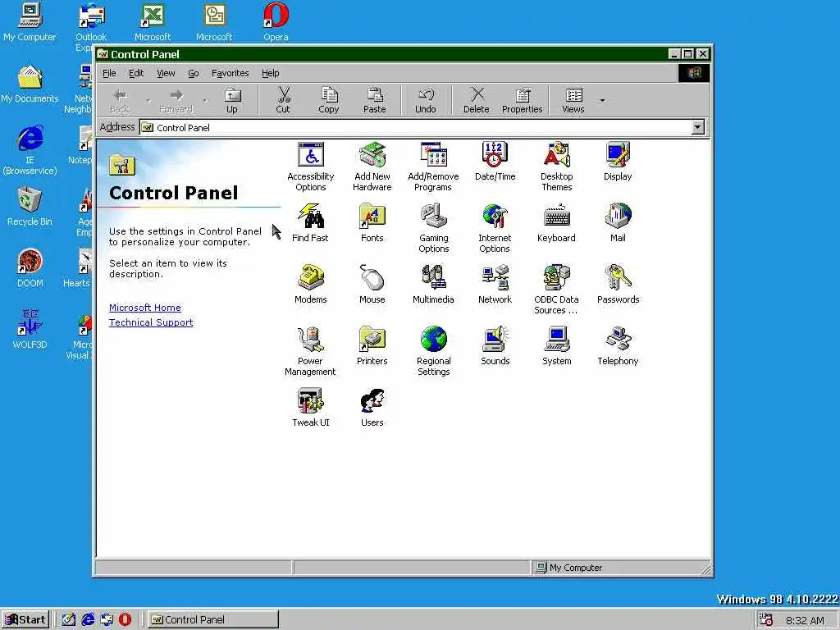
Task: Follow the Technical Support link
Action: point(151,322)
